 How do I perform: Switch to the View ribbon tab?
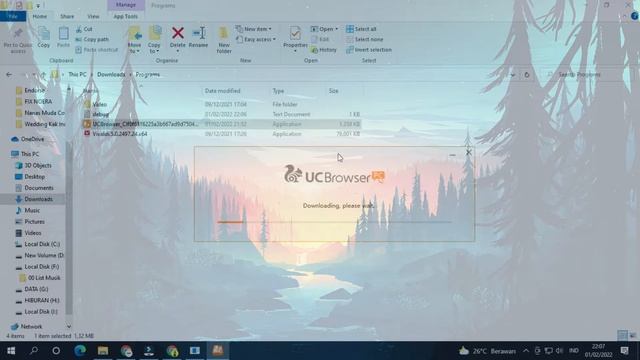(93, 16)
